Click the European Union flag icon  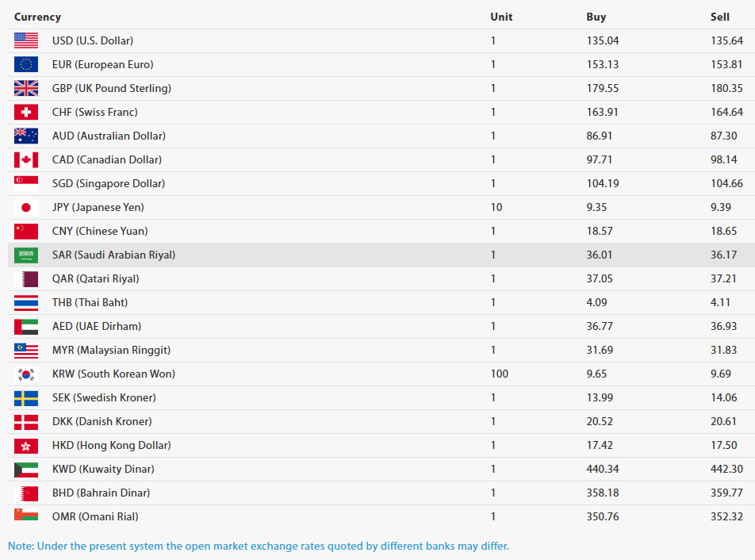[25, 64]
